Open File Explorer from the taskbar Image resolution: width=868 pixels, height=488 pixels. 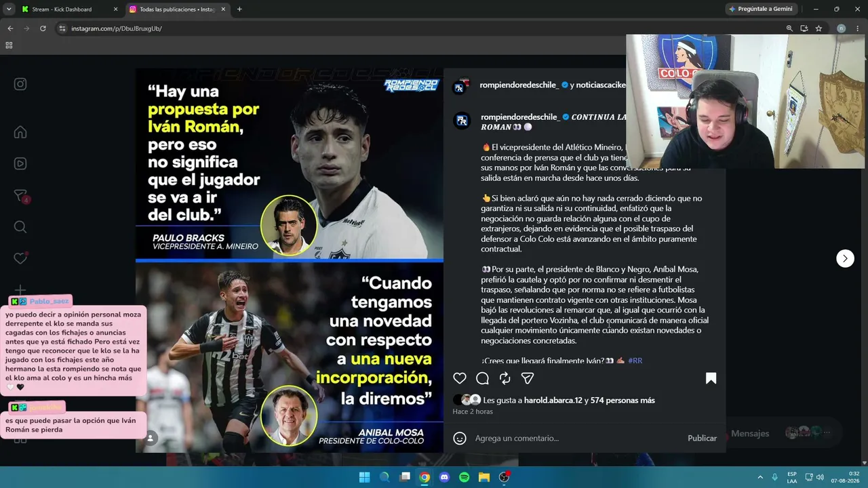point(484,477)
